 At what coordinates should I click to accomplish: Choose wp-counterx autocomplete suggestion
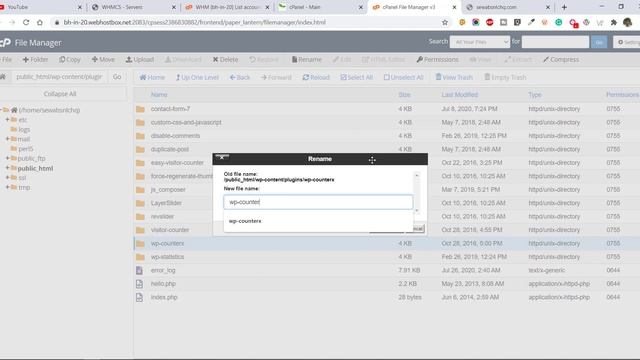(x=245, y=221)
